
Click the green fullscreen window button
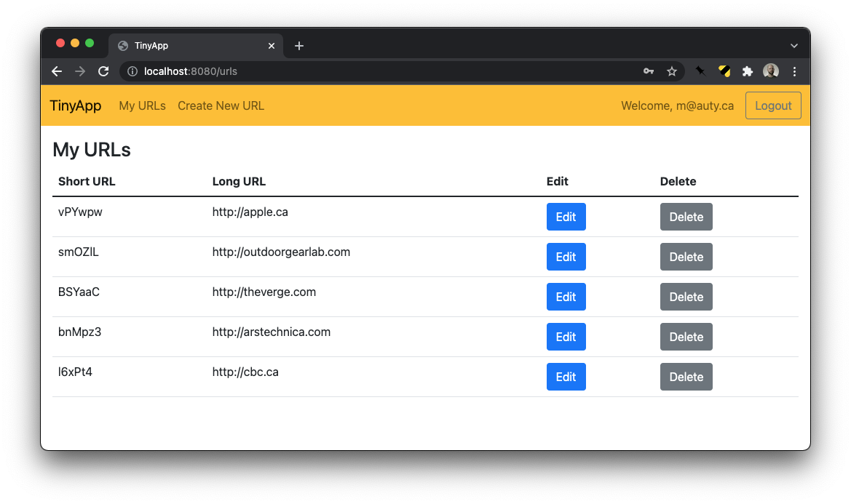click(x=90, y=44)
